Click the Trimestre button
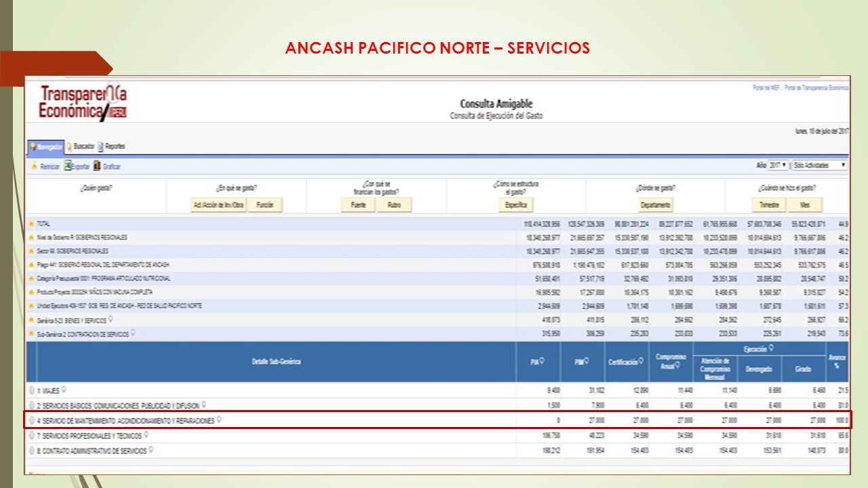The height and width of the screenshot is (488, 868). pyautogui.click(x=769, y=205)
